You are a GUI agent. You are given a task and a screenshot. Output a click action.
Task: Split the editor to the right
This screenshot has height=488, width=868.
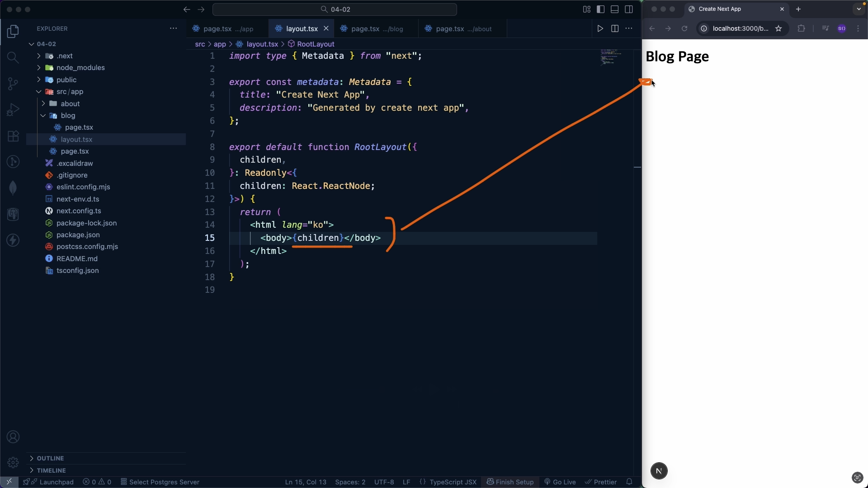pos(614,28)
